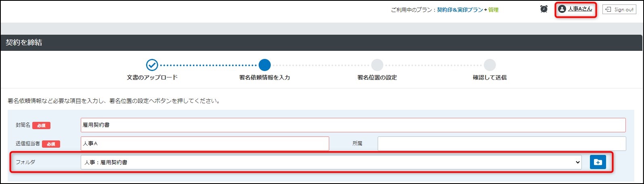Screen dimensions: 644x184
Task: Click the 文書のアップロード step label
Action: (152, 77)
